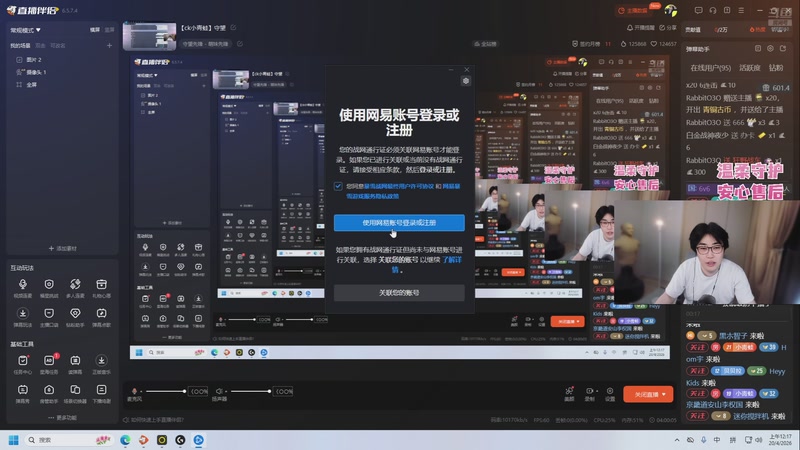This screenshot has width=800, height=450.
Task: Show hidden icons chevron in the system tray
Action: point(677,440)
